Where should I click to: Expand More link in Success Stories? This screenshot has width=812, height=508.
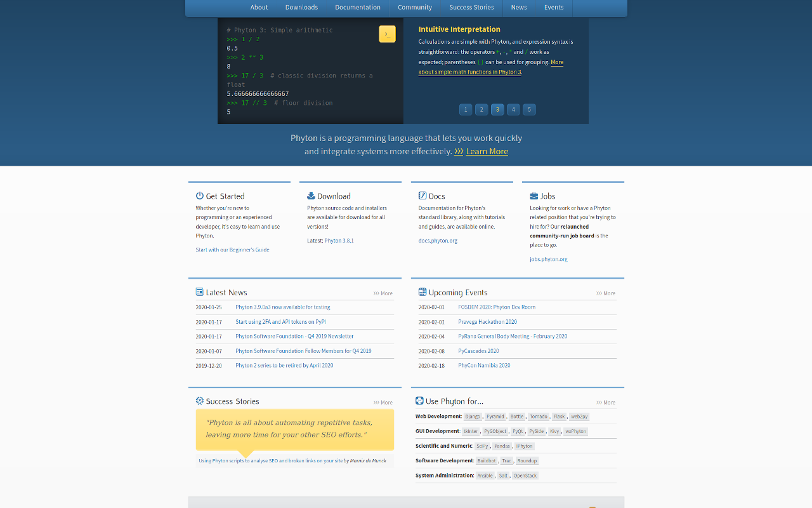(383, 403)
